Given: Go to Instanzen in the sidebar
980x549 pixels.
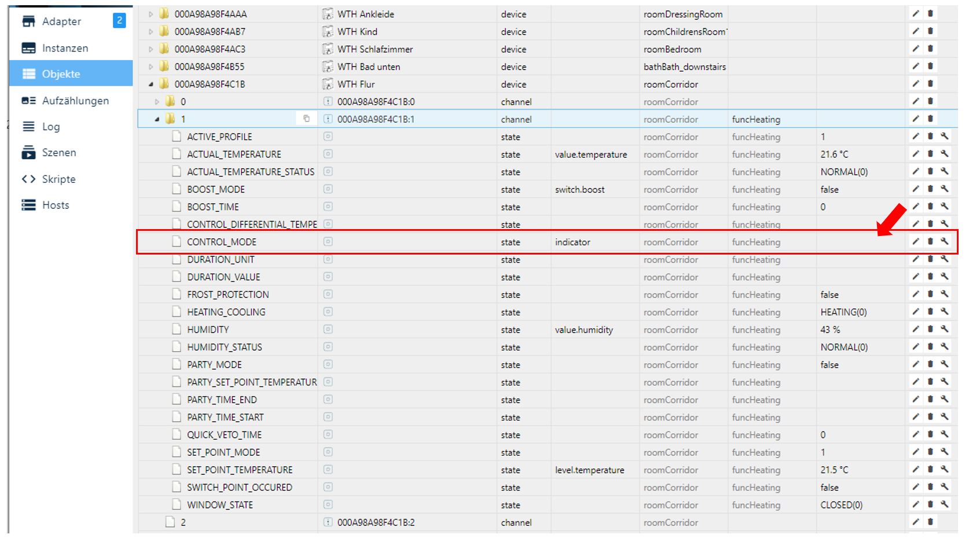Looking at the screenshot, I should coord(65,48).
